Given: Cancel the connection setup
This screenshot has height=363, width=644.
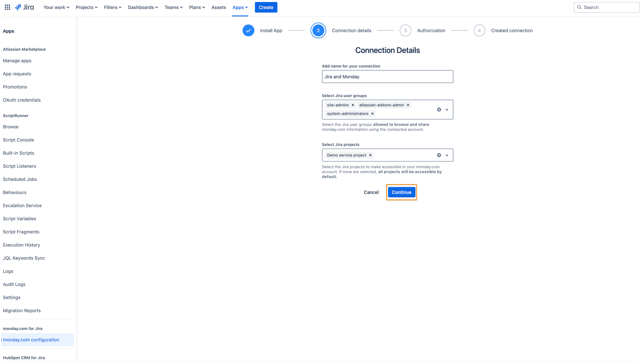Looking at the screenshot, I should pyautogui.click(x=371, y=192).
